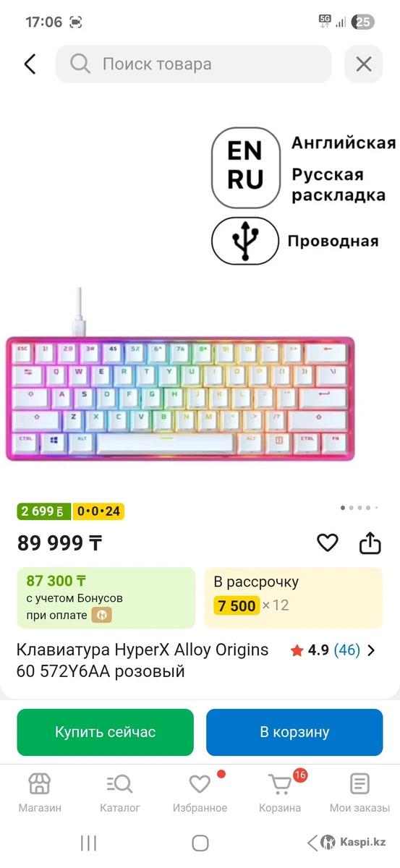Open the Каталог tab

pos(119,793)
